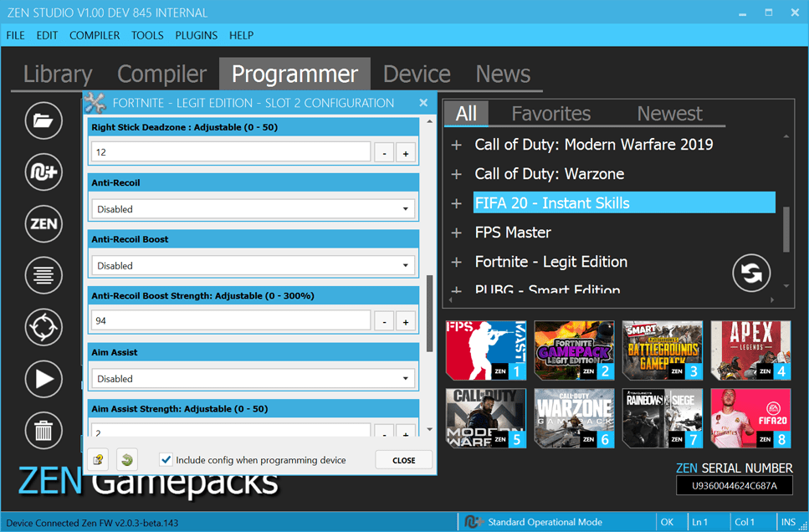This screenshot has width=809, height=532.
Task: Click scroll-up arrow in config dialog
Action: (x=430, y=122)
